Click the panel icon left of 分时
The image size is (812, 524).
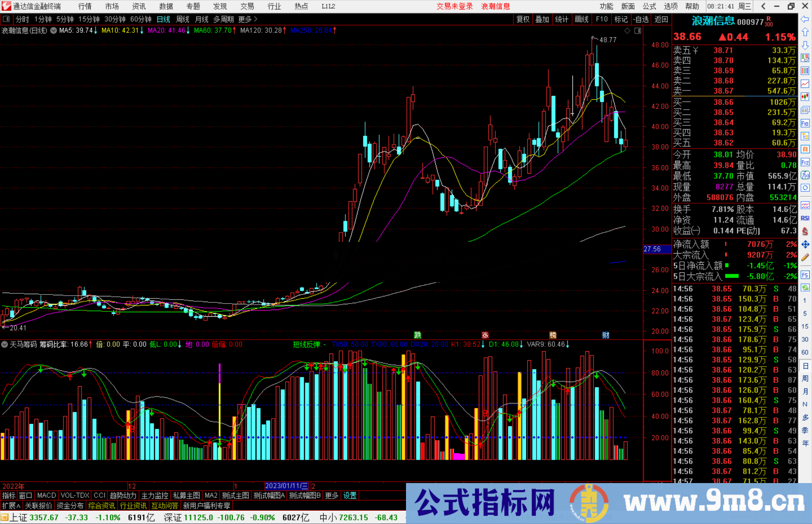click(6, 19)
